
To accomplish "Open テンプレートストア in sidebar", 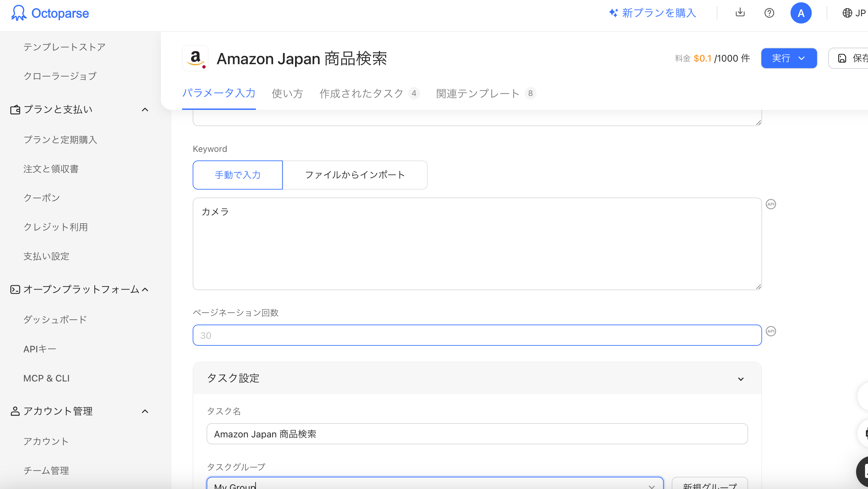I will 64,47.
